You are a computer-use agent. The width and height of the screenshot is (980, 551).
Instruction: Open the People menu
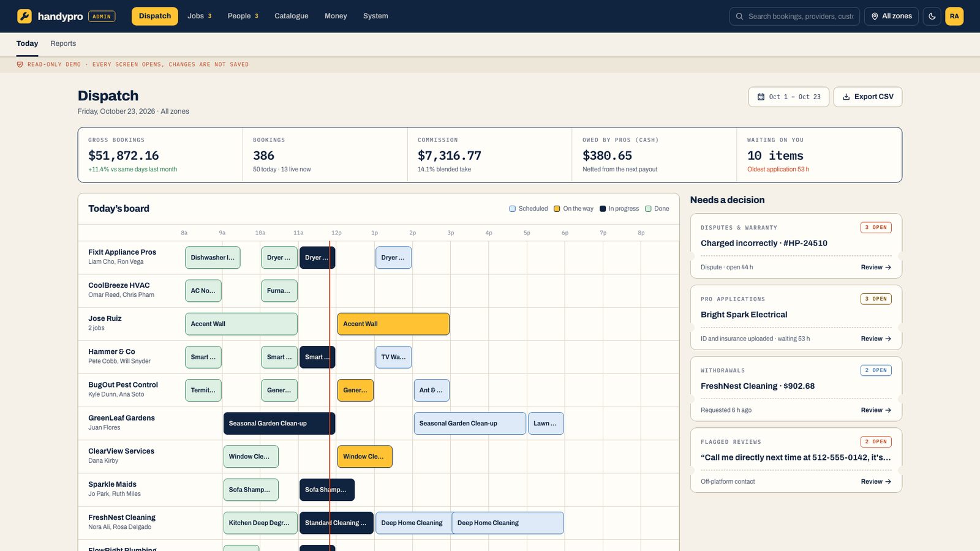243,16
